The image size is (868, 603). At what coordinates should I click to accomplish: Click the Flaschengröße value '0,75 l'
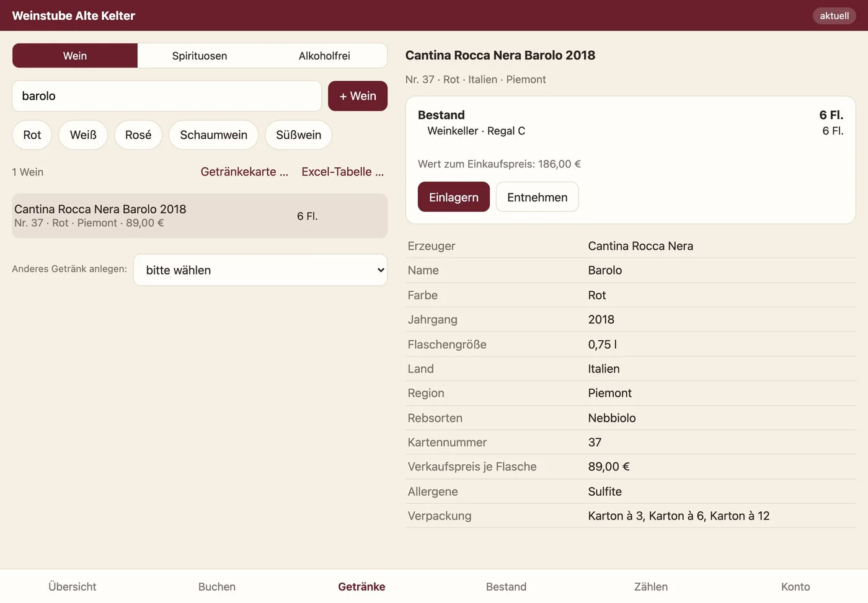coord(603,345)
